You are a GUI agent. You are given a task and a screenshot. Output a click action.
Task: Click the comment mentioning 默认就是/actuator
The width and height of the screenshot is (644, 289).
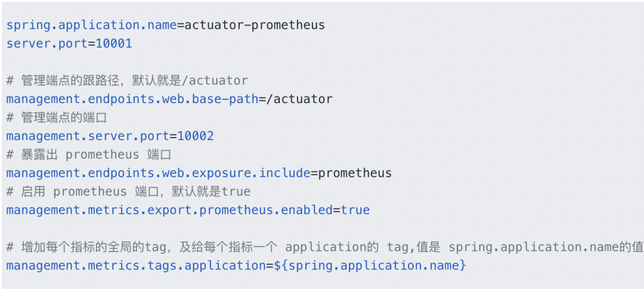pyautogui.click(x=127, y=80)
